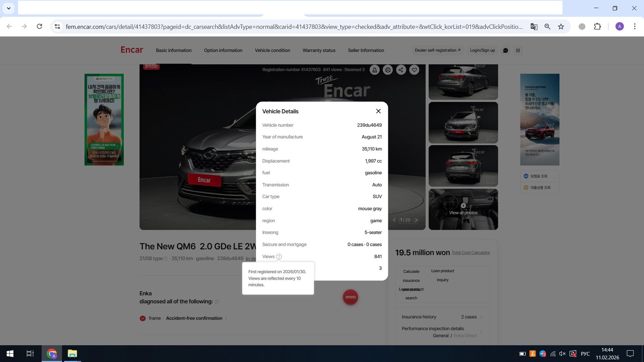
Task: Click the round icon left of the printer icon
Action: click(375, 70)
